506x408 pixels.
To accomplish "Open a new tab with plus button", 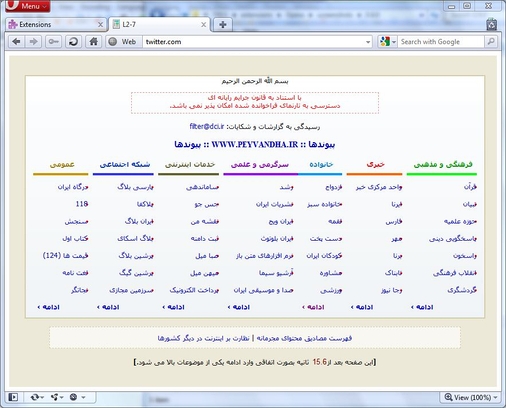I will pyautogui.click(x=223, y=24).
